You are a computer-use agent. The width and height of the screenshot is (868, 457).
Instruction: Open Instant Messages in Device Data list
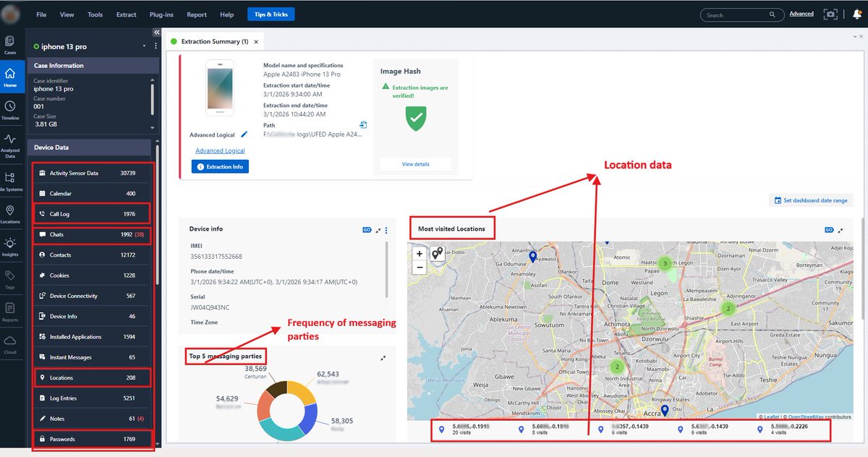(x=92, y=357)
